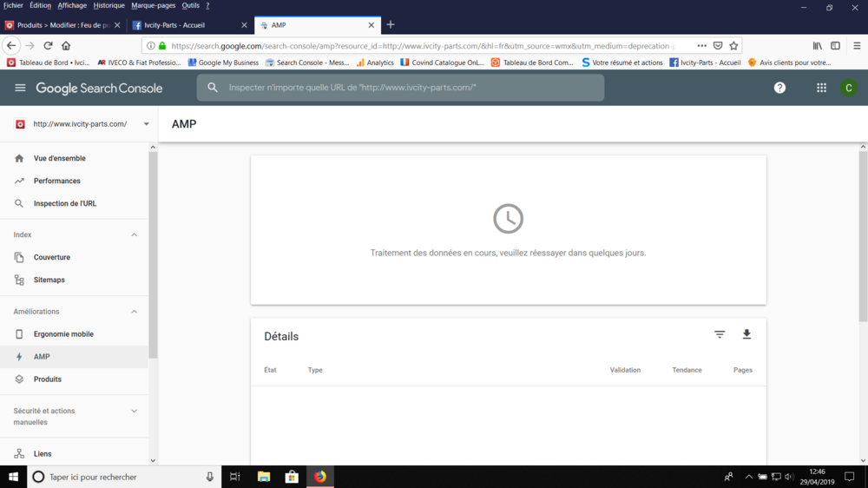868x488 pixels.
Task: Click the sidebar vertical scrollbar
Action: tap(153, 254)
